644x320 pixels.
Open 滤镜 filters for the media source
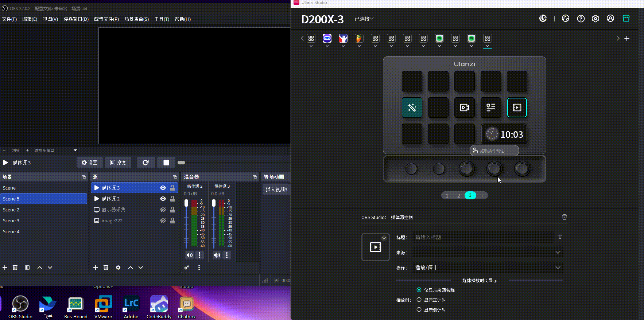(118, 163)
